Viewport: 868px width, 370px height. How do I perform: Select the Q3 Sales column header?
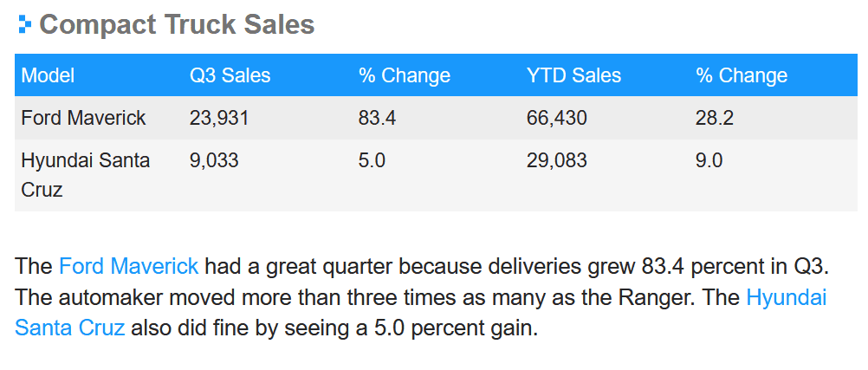tap(230, 75)
